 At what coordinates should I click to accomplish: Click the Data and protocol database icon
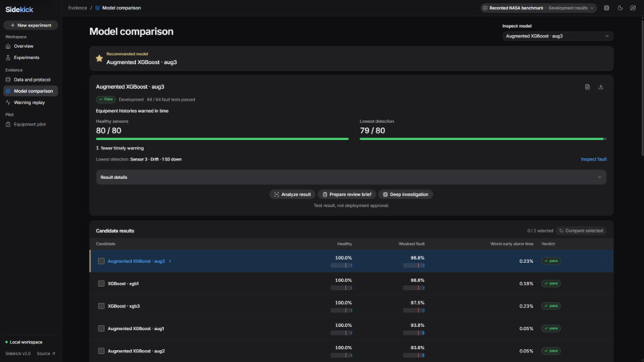[x=8, y=80]
